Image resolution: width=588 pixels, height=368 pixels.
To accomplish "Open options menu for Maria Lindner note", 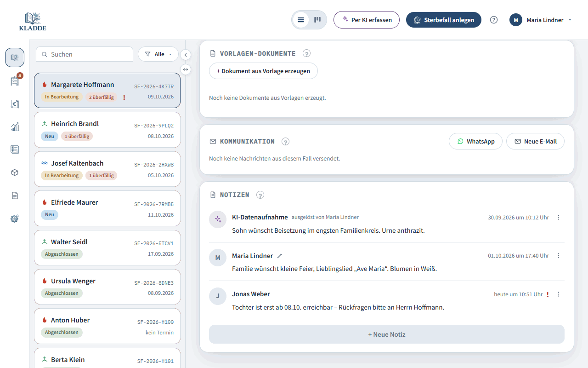I will [x=559, y=256].
